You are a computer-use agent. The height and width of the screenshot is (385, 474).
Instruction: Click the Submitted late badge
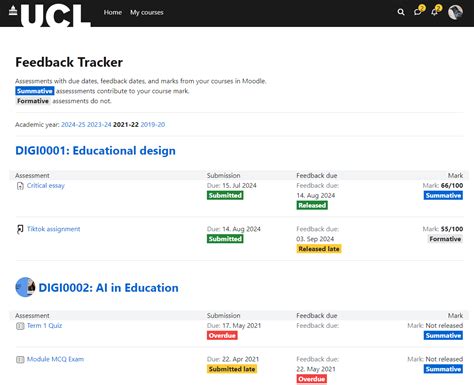pyautogui.click(x=232, y=369)
